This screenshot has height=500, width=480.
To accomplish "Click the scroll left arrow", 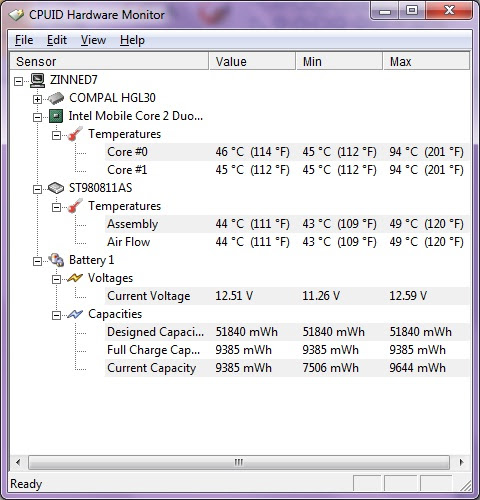I will (x=18, y=462).
